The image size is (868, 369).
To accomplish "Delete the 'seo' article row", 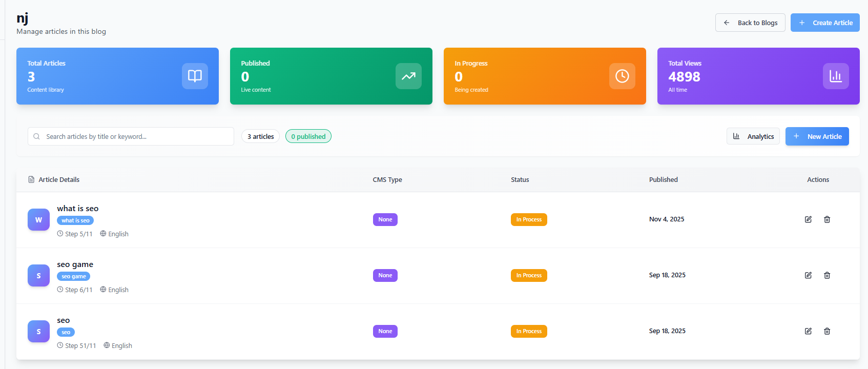I will pyautogui.click(x=827, y=331).
